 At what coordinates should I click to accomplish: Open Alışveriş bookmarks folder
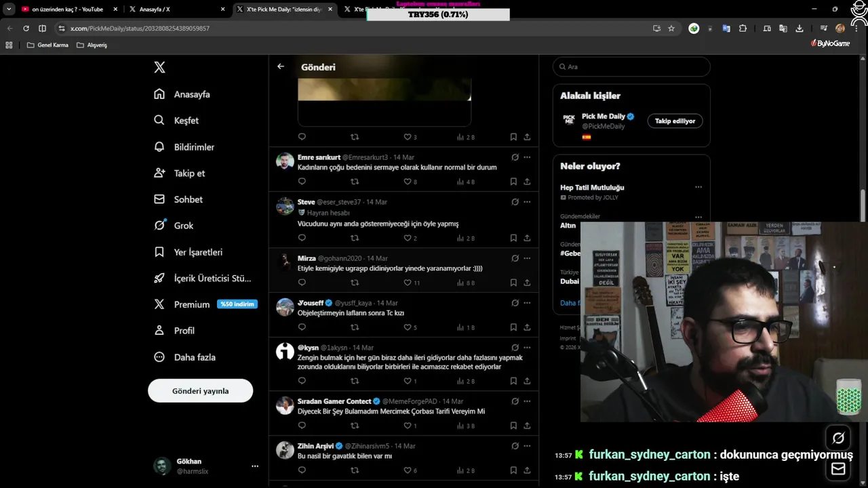[x=92, y=45]
